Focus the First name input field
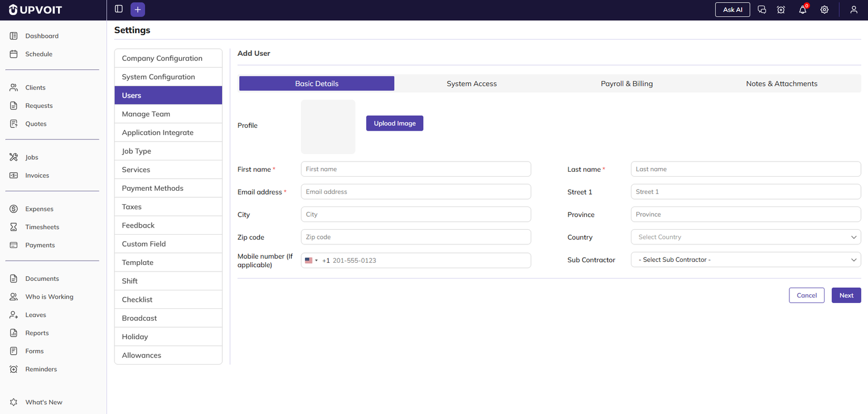Viewport: 868px width, 414px height. tap(416, 169)
